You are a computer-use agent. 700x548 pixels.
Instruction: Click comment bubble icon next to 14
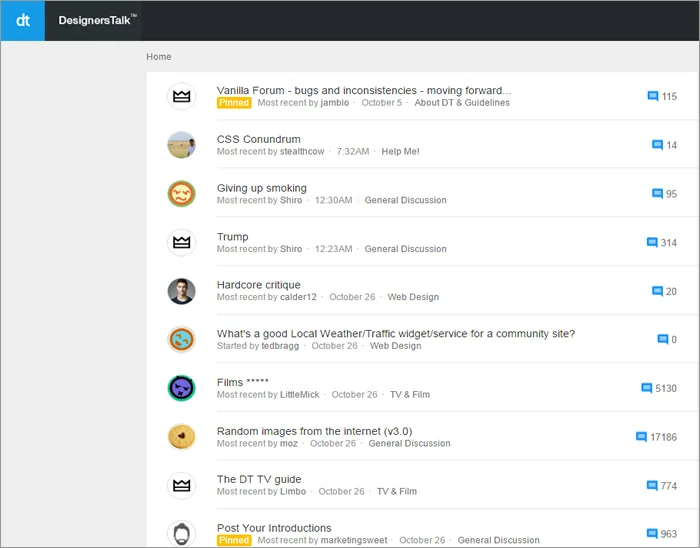pos(657,145)
